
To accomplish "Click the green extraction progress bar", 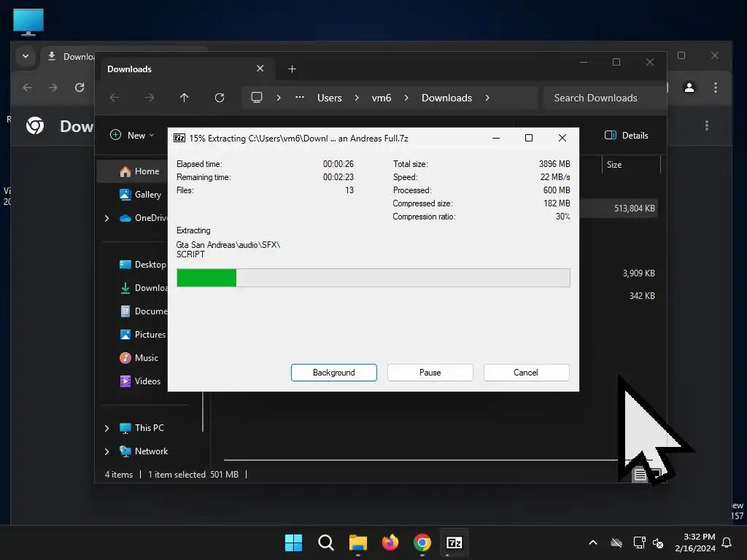I will coord(373,278).
